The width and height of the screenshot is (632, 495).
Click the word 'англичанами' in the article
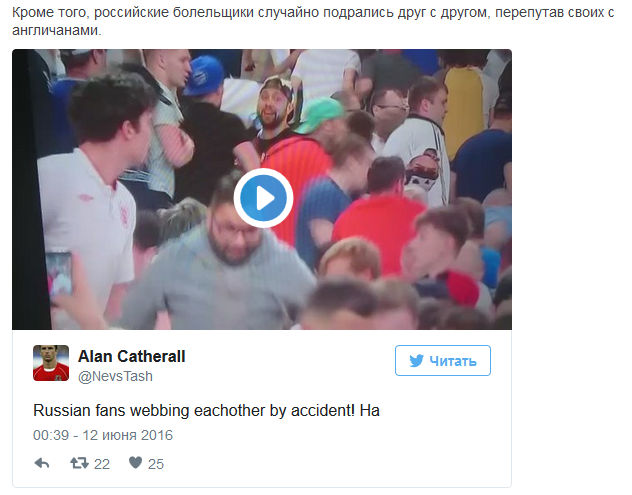coord(55,30)
